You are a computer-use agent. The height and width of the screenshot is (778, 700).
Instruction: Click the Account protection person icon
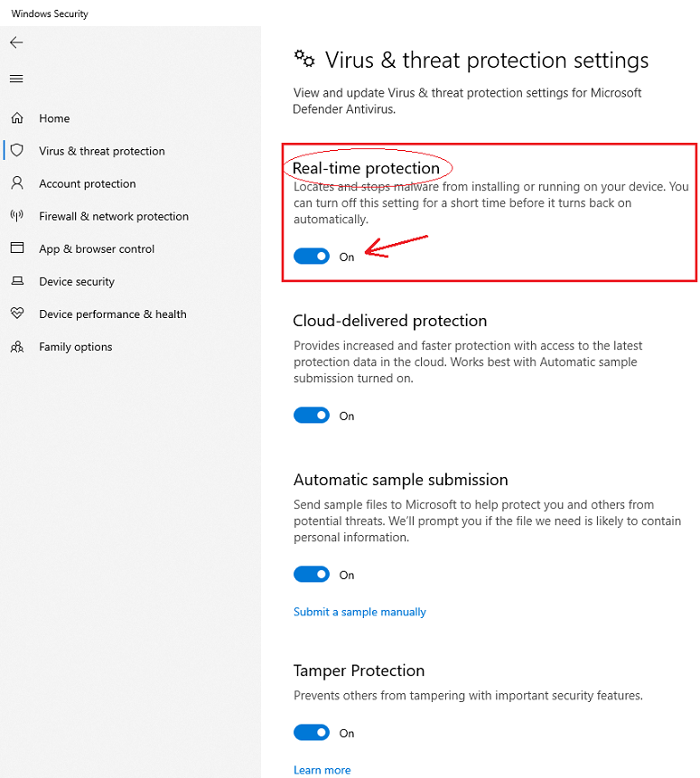pos(16,183)
